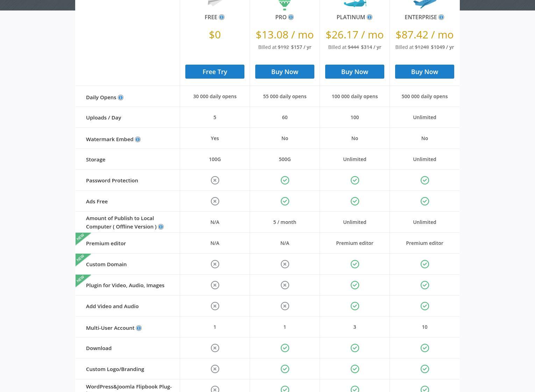
Task: Click the info icon beside FREE plan
Action: [x=222, y=17]
